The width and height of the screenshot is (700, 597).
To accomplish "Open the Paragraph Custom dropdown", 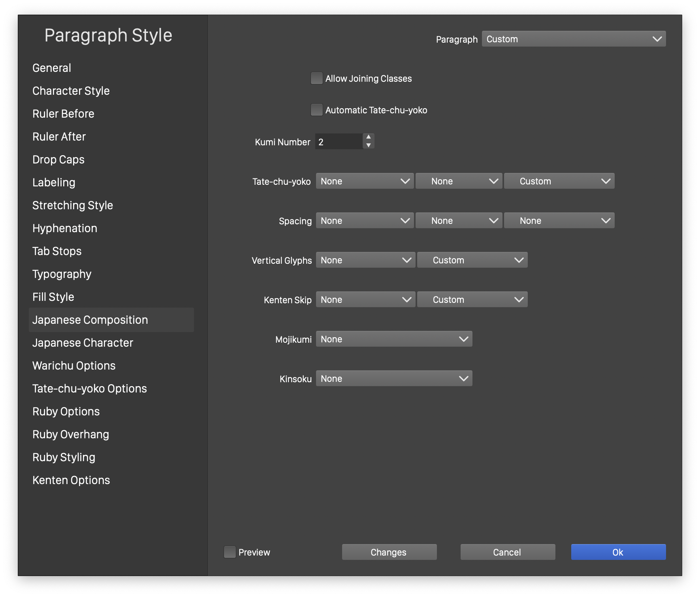I will pos(574,39).
